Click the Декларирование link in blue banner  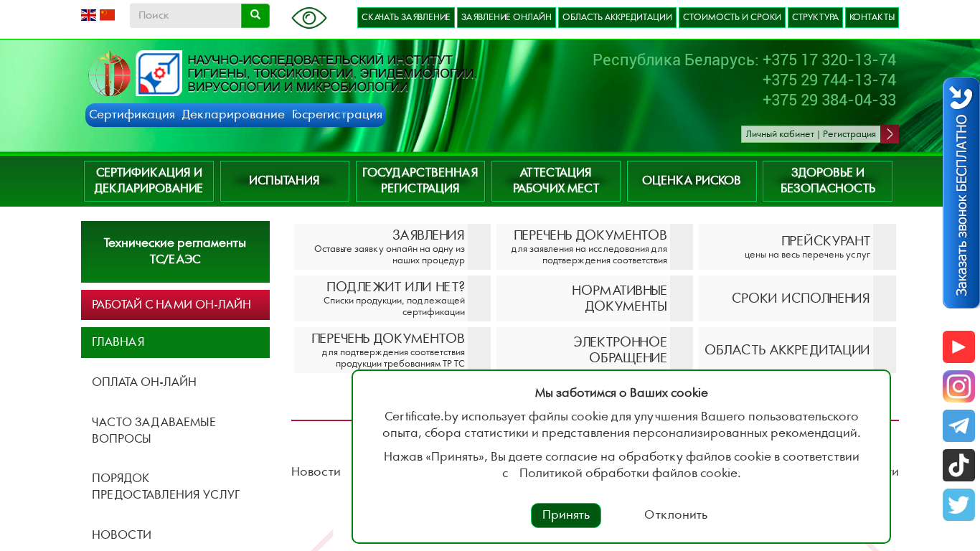click(x=233, y=115)
